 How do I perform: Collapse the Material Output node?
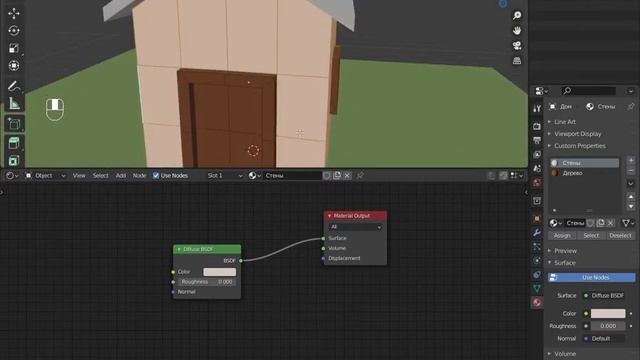(329, 216)
